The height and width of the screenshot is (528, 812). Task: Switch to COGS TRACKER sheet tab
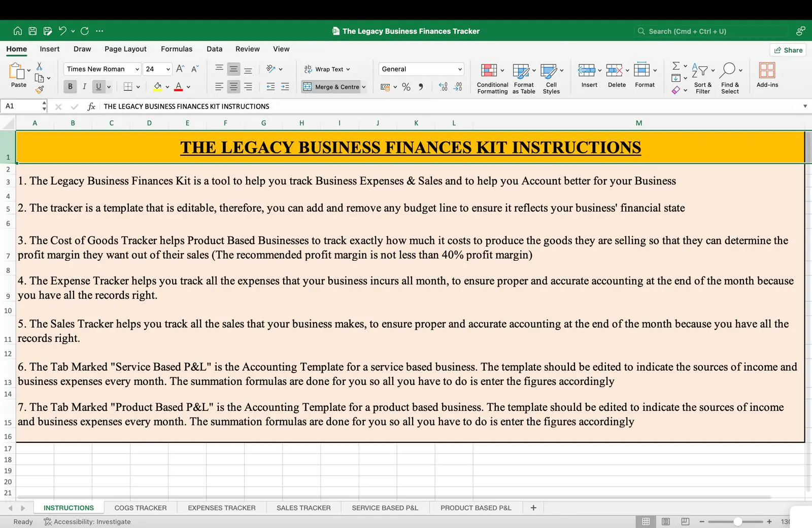pos(141,508)
